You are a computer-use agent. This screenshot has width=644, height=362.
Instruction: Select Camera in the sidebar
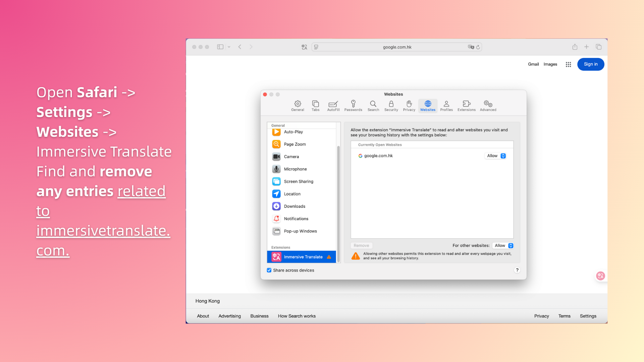pyautogui.click(x=302, y=157)
